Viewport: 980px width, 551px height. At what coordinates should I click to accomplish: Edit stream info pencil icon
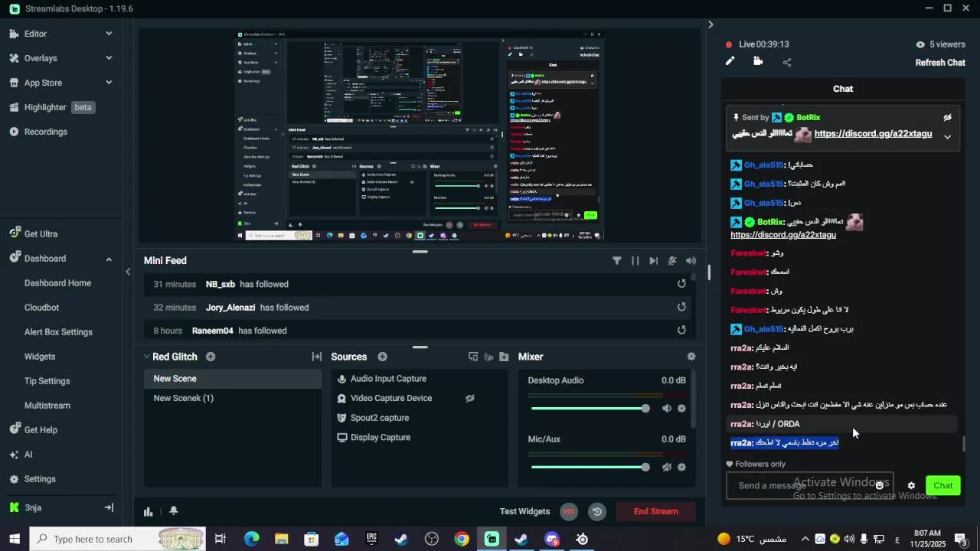[730, 62]
